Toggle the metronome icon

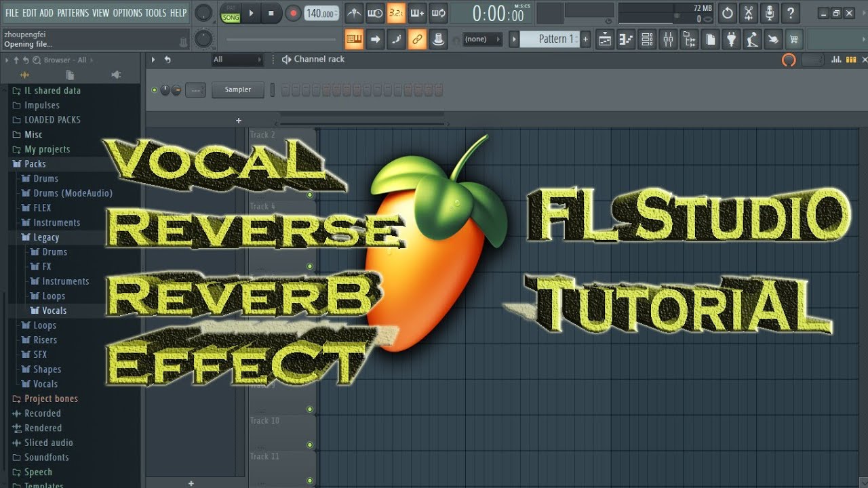354,13
